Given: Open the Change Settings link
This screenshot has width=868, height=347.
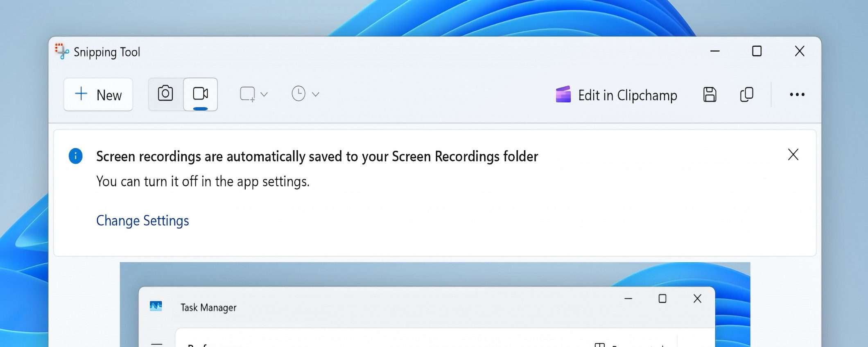Looking at the screenshot, I should click(142, 221).
